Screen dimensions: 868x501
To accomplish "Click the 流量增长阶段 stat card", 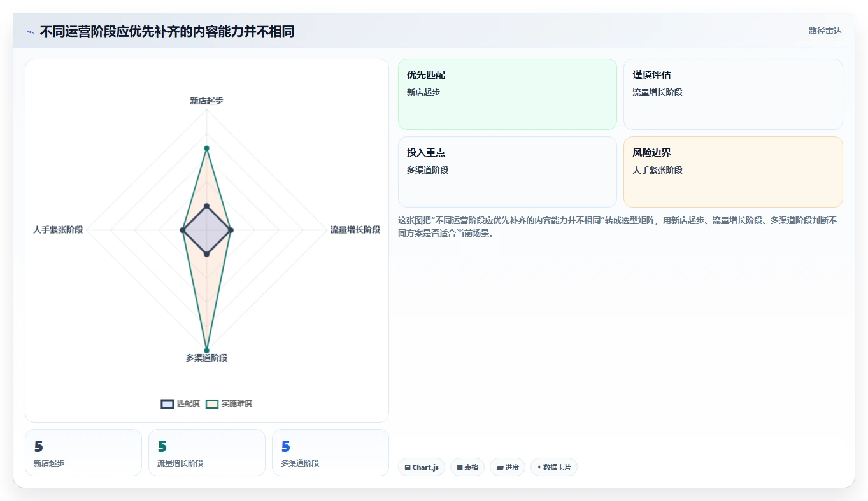I will tap(207, 453).
